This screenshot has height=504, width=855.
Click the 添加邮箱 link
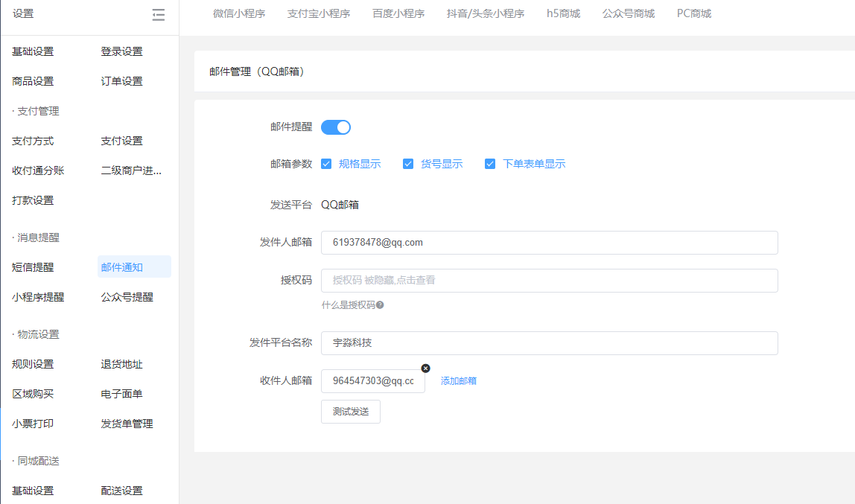point(459,381)
